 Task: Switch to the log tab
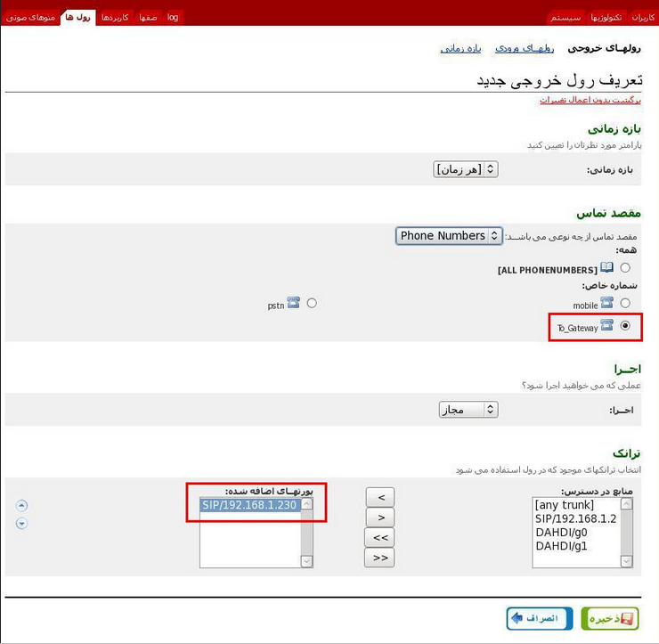(173, 17)
